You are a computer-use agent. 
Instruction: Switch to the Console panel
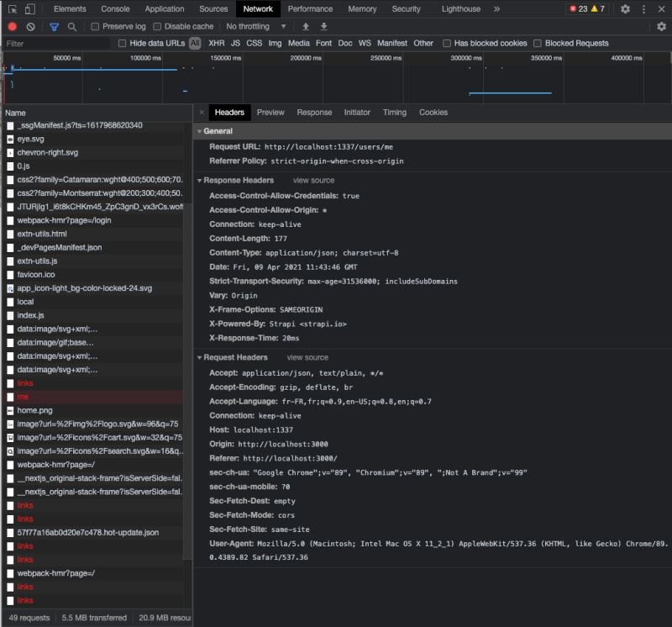[x=116, y=9]
